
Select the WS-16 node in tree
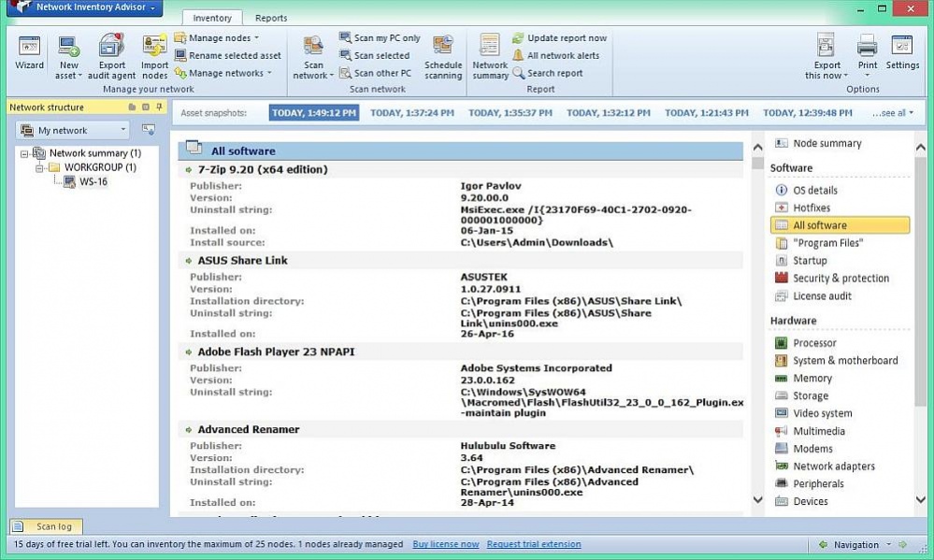(86, 181)
